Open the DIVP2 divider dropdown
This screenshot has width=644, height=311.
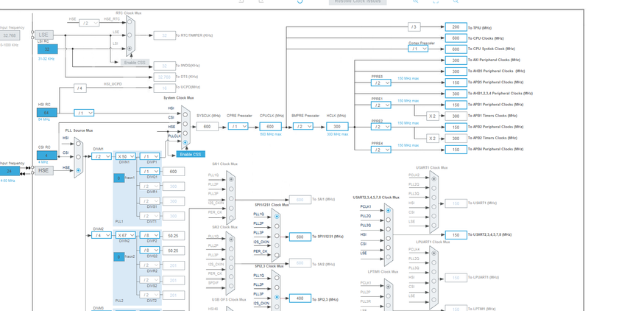coord(149,235)
